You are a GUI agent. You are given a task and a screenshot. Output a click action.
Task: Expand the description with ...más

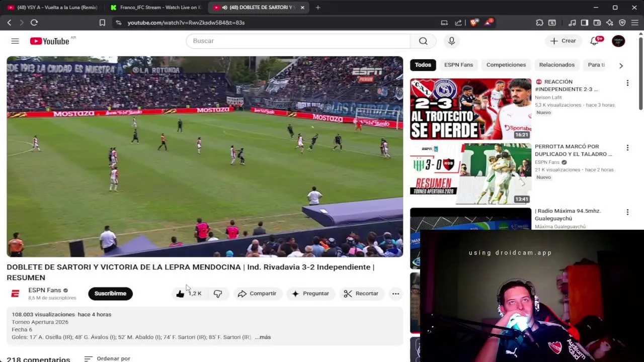[x=263, y=337]
